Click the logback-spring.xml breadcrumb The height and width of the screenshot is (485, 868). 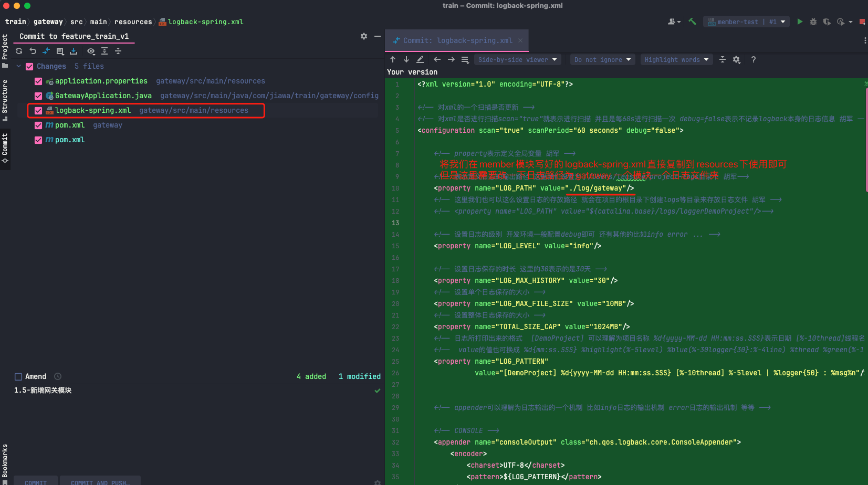pos(201,22)
